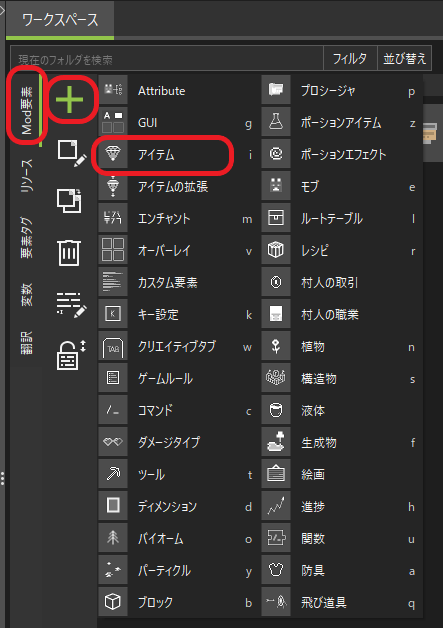443x628 pixels.
Task: Choose the レシピ crafting icon
Action: pyautogui.click(x=276, y=250)
